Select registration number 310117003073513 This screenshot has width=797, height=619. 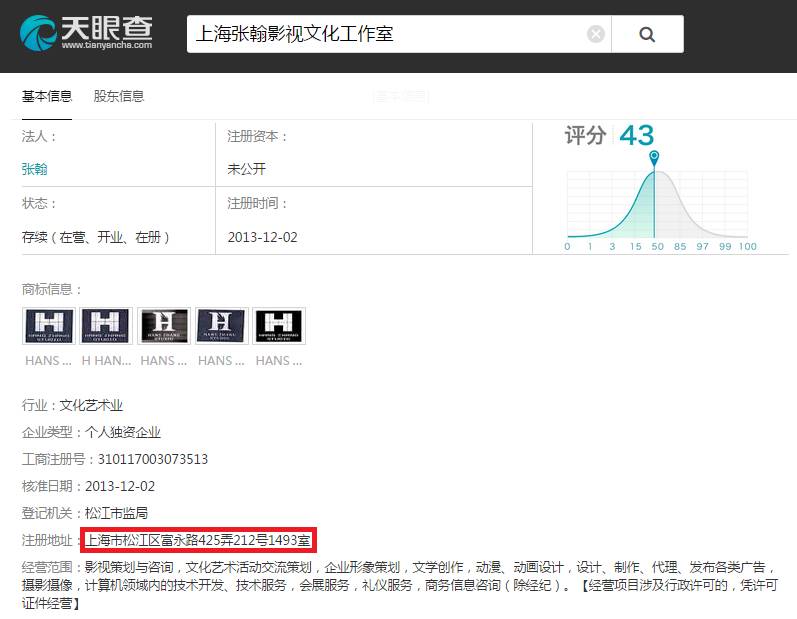pyautogui.click(x=153, y=459)
